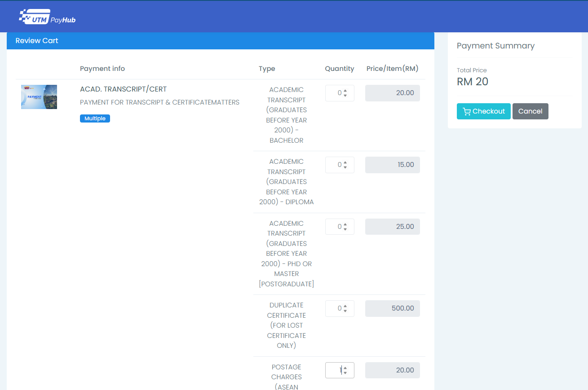Cancel the payment cart
Screen dimensions: 588x390
click(x=530, y=111)
